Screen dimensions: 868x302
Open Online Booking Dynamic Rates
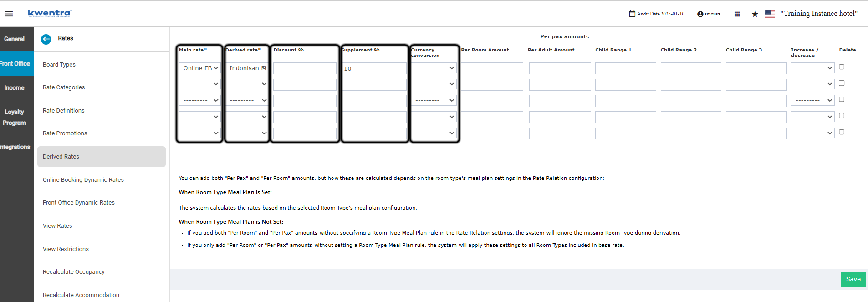[x=83, y=180]
